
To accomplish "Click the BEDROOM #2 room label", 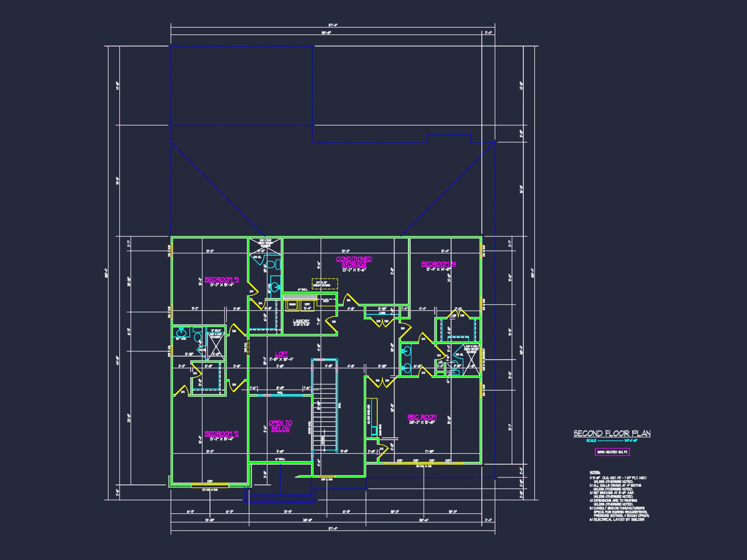I will click(x=221, y=434).
